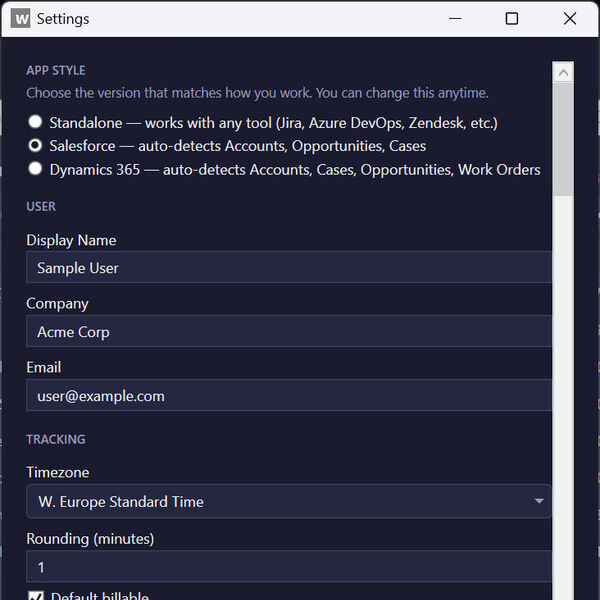Click the TRACKING section heading
The height and width of the screenshot is (600, 600).
(56, 439)
